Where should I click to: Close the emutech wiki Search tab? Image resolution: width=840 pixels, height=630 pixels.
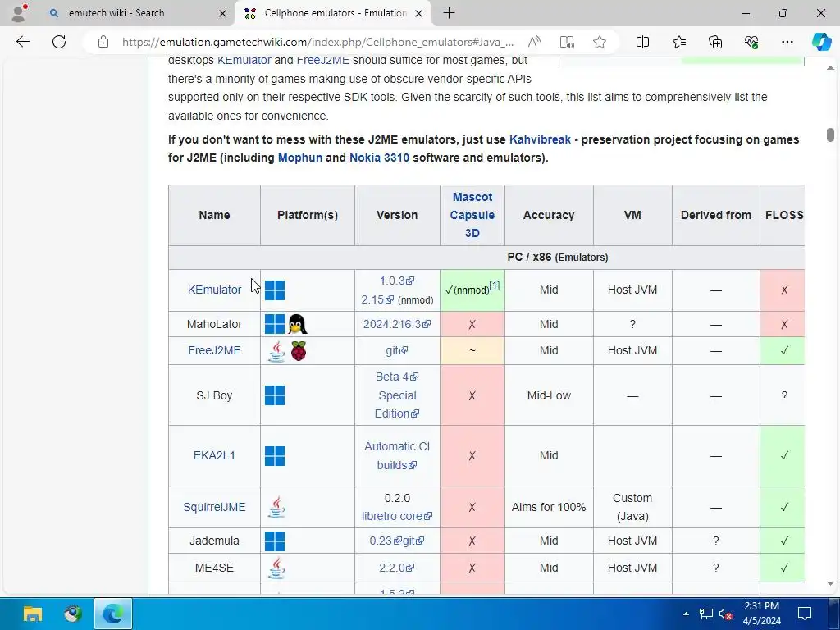tap(223, 13)
